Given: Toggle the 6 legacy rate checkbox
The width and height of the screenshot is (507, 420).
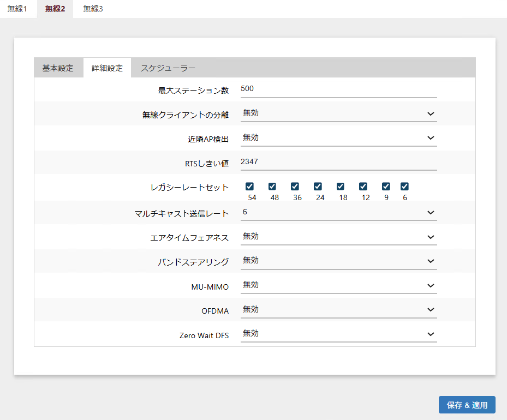Looking at the screenshot, I should tap(404, 187).
